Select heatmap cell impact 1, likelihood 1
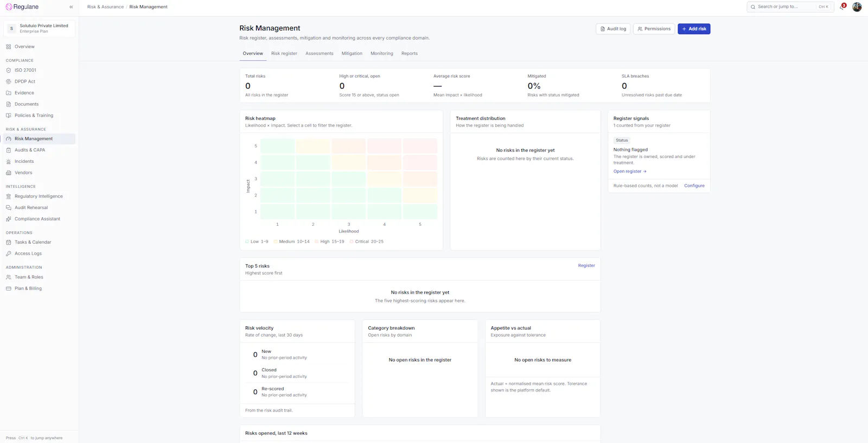The width and height of the screenshot is (868, 443). tap(277, 212)
